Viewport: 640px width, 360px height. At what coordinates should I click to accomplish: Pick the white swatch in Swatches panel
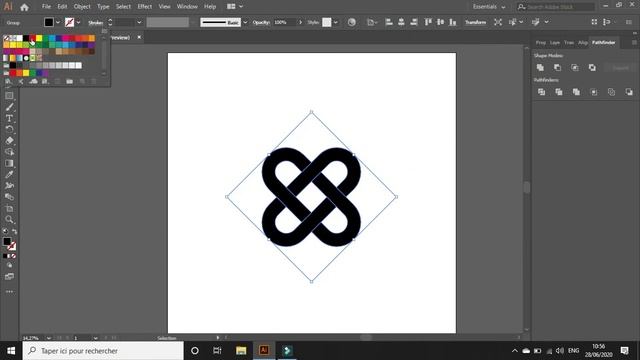pyautogui.click(x=19, y=38)
